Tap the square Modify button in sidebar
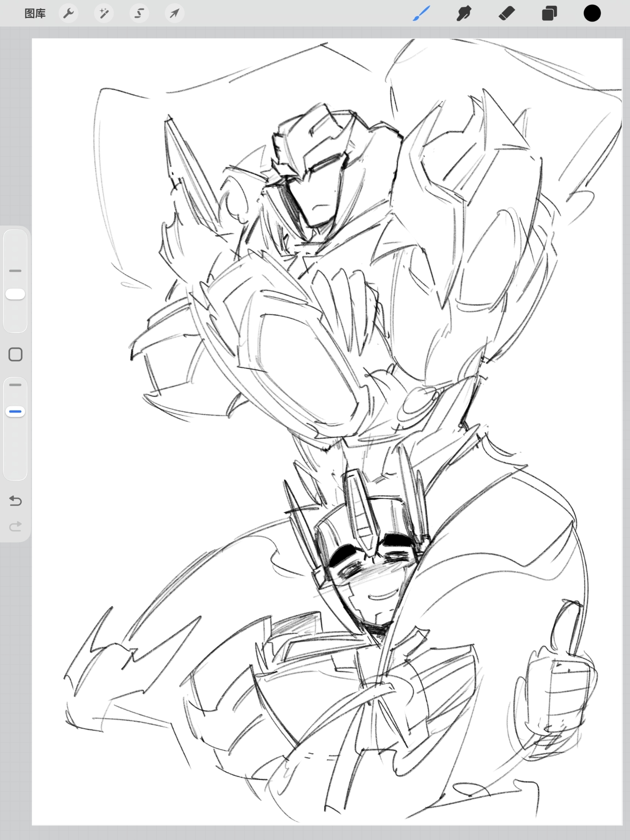Viewport: 630px width, 840px height. pos(16,354)
